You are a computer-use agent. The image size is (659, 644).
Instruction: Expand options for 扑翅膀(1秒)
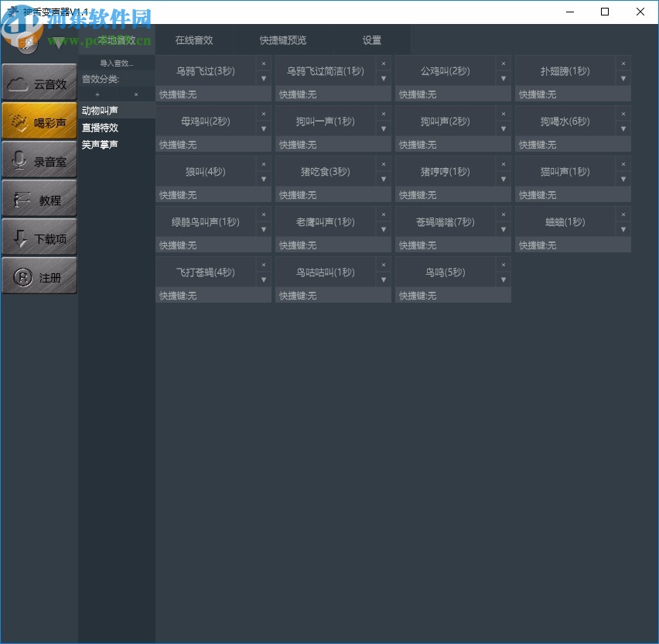[623, 78]
